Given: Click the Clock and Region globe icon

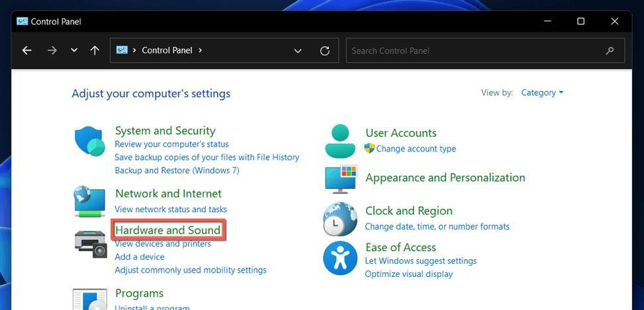Looking at the screenshot, I should (x=340, y=219).
